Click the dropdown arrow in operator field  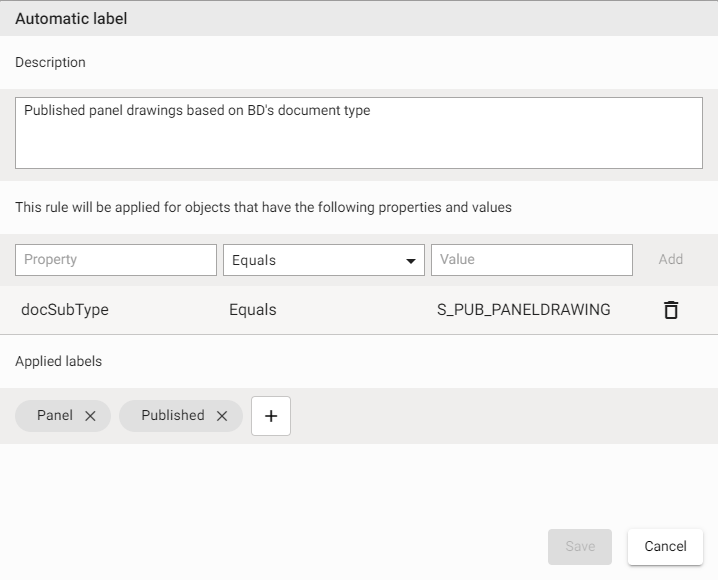pyautogui.click(x=410, y=261)
